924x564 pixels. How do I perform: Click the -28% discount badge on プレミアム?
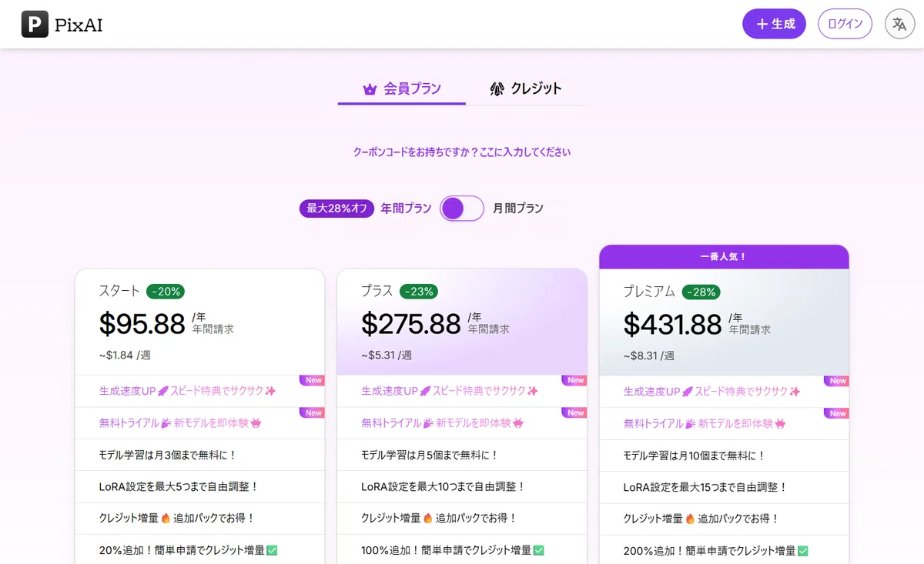point(701,292)
